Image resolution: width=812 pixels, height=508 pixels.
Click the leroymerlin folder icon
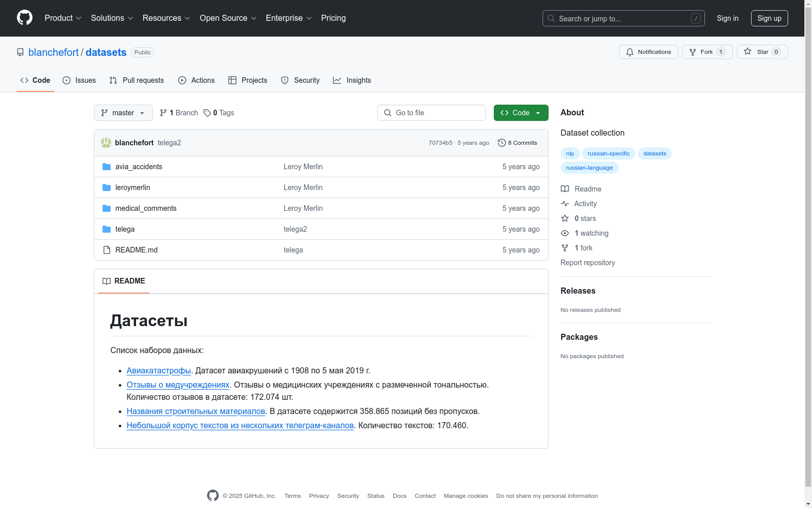[107, 187]
